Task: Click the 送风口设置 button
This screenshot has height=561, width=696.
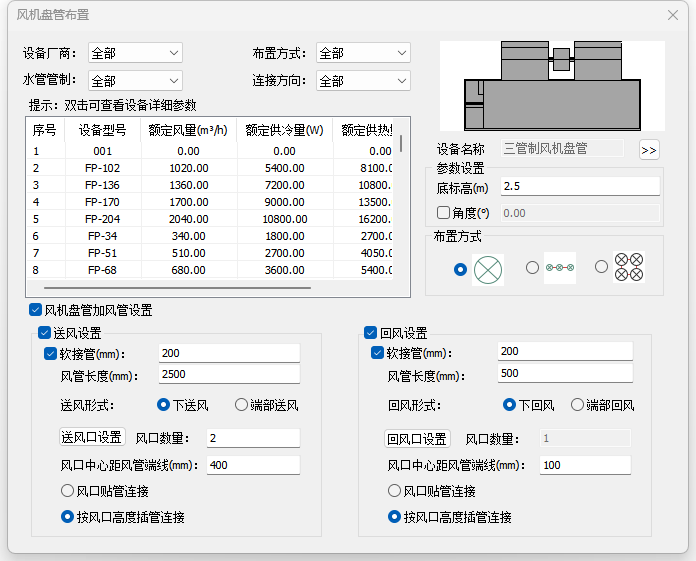Action: pyautogui.click(x=92, y=438)
